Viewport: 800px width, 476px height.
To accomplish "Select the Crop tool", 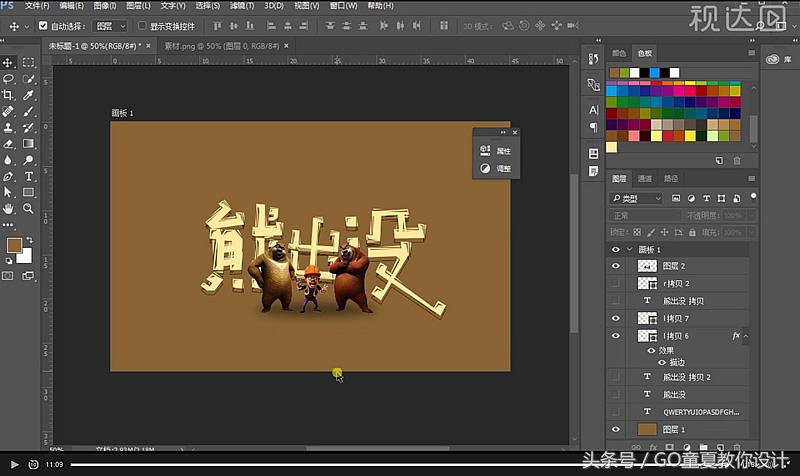I will (8, 95).
